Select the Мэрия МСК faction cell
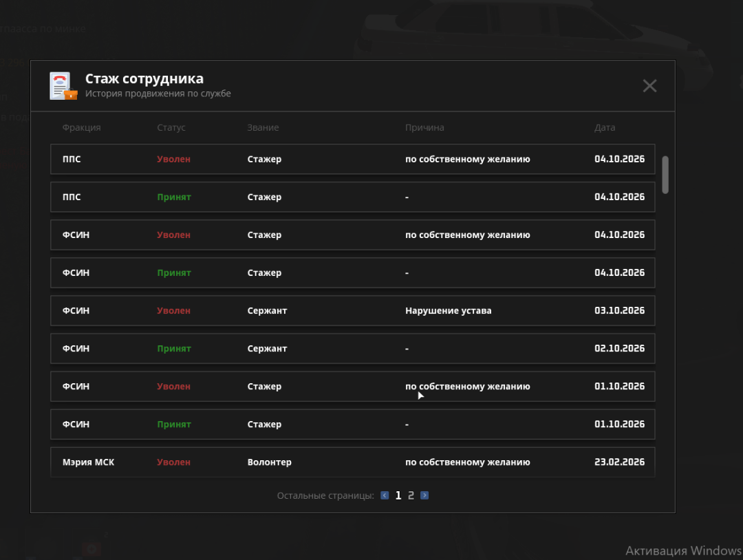This screenshot has width=743, height=560. pyautogui.click(x=88, y=462)
